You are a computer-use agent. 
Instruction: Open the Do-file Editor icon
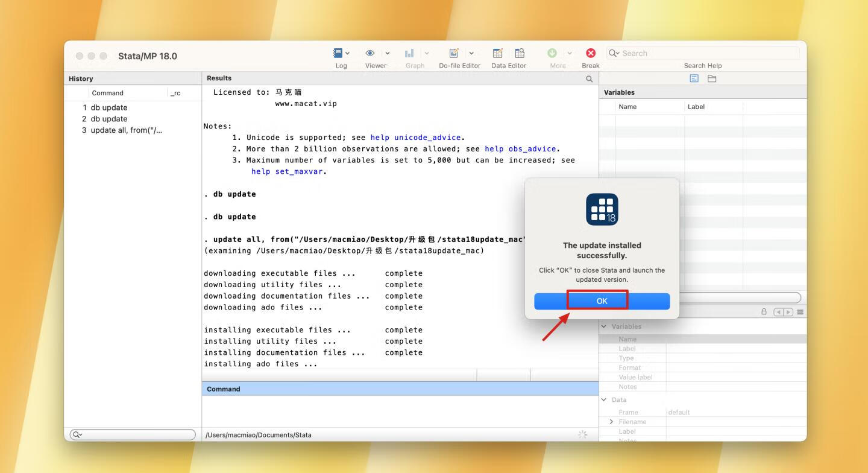[454, 53]
